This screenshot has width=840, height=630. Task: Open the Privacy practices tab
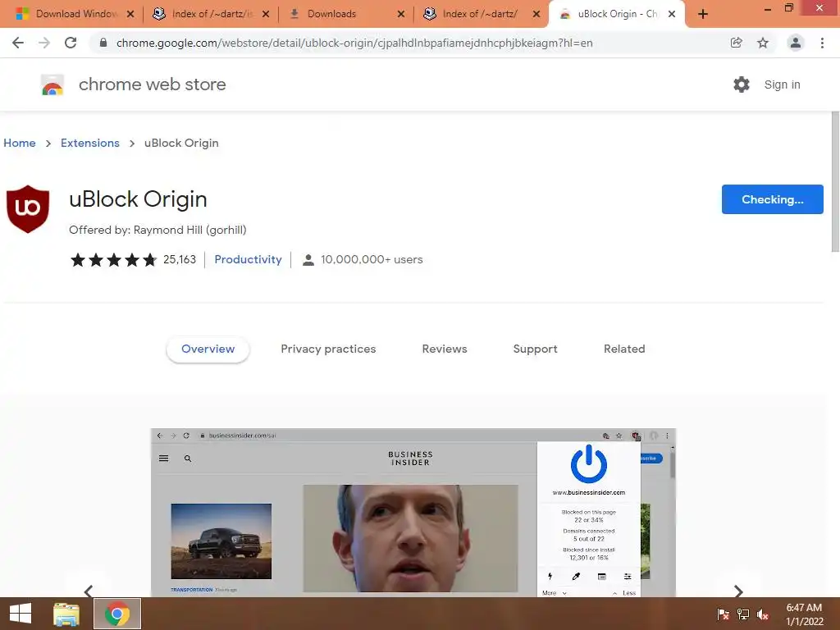click(328, 349)
